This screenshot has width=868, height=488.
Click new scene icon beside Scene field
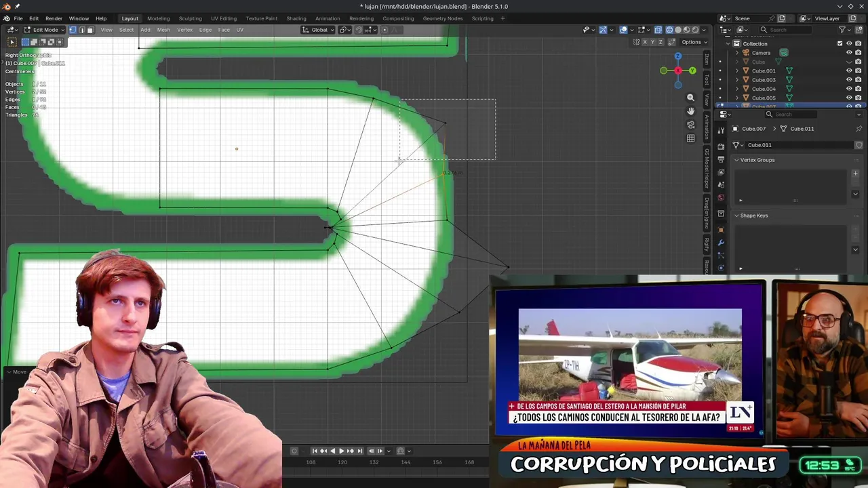[781, 18]
